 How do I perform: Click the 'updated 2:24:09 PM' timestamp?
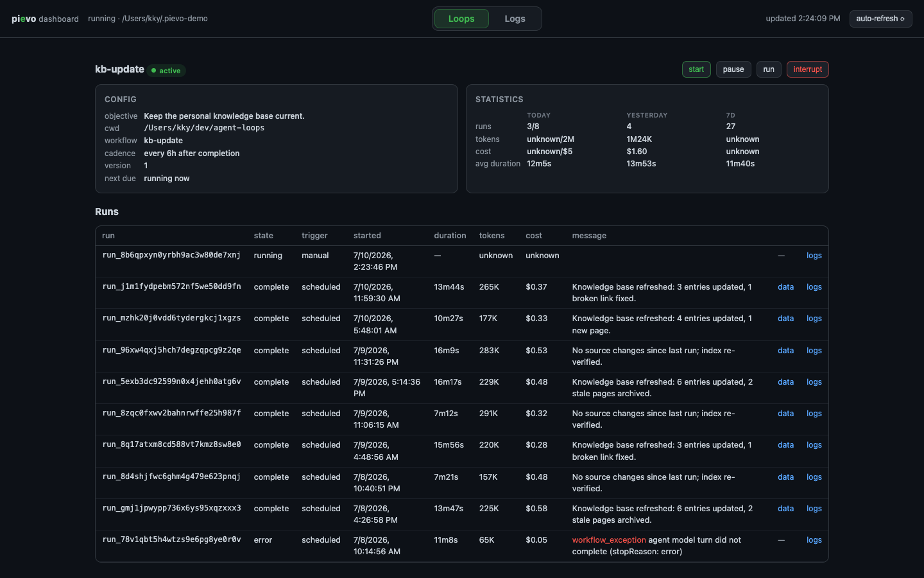[x=803, y=19]
